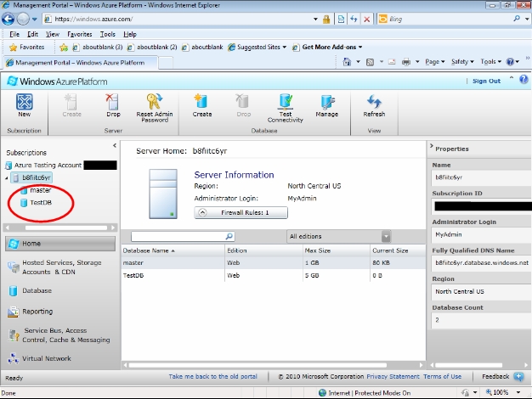
Task: Open the Manage database tool
Action: tap(326, 102)
